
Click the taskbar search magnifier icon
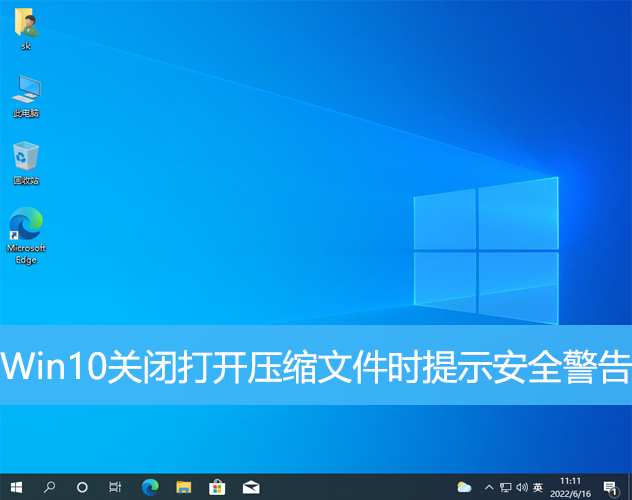click(x=49, y=487)
